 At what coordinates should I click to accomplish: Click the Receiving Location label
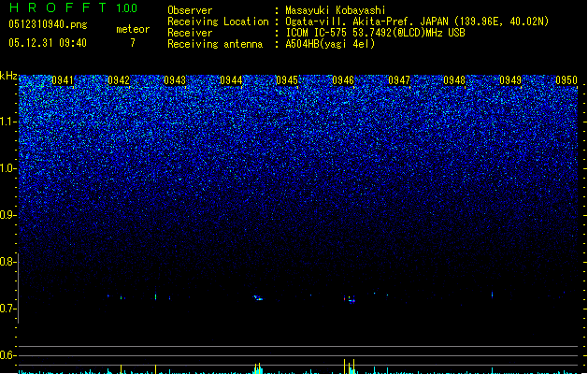(218, 22)
